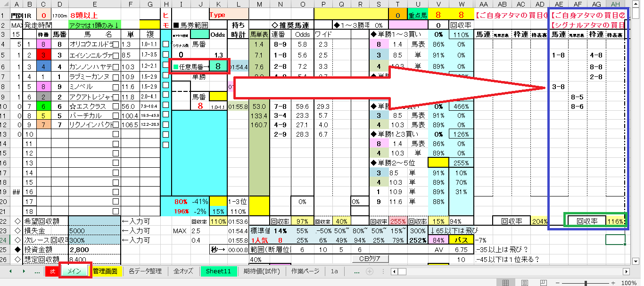644x286 pixels.
Task: Click horizontal scrollbar right arrow
Action: 626,271
